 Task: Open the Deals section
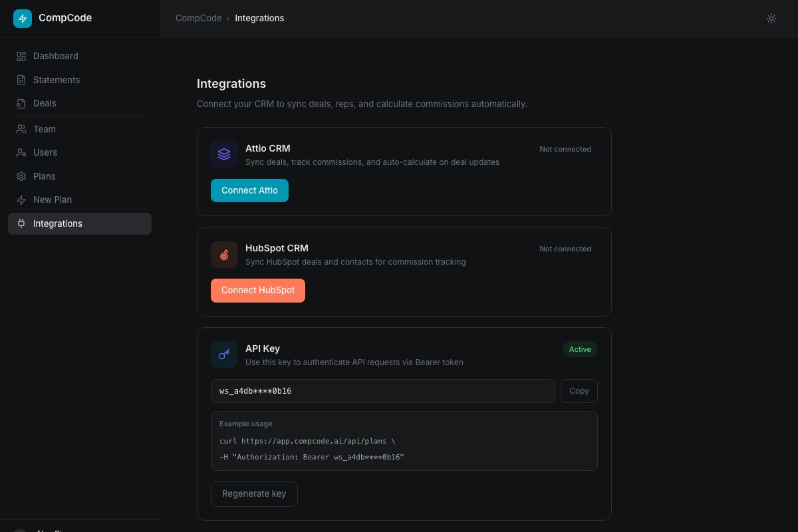click(80, 104)
